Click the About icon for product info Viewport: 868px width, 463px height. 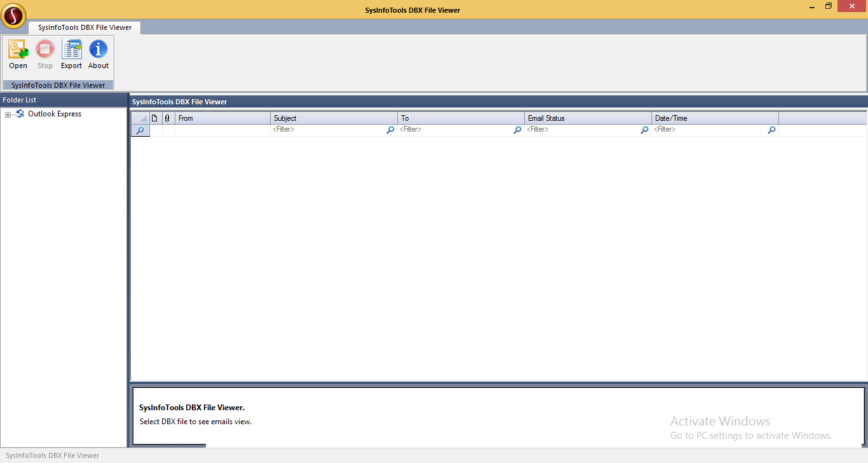98,54
